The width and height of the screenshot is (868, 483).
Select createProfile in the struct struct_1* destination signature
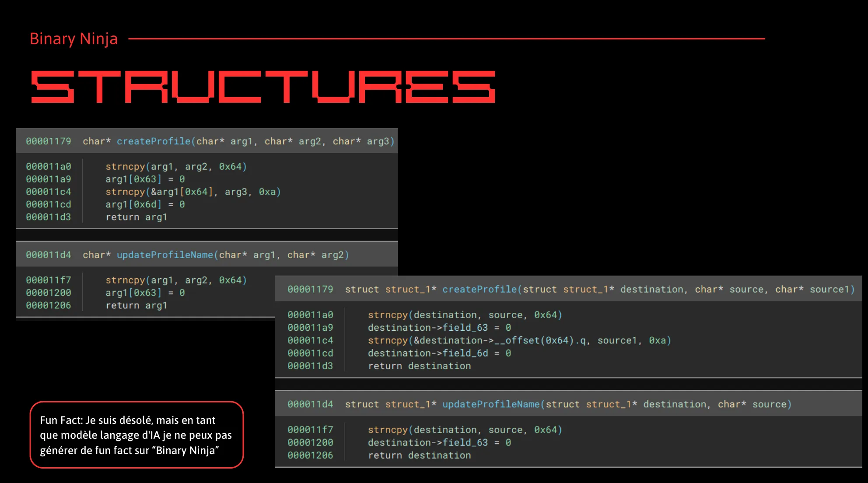(479, 290)
